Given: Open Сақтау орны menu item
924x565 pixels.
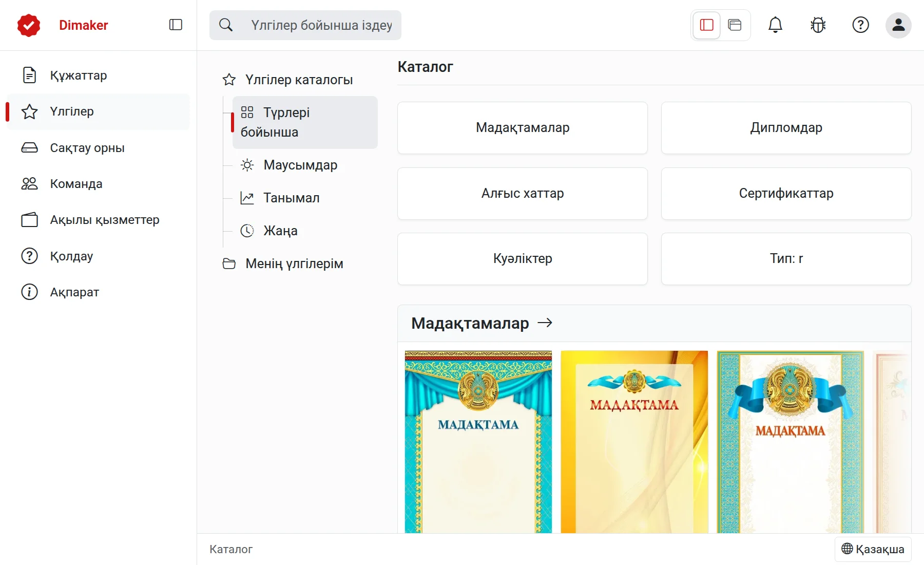Looking at the screenshot, I should point(98,148).
